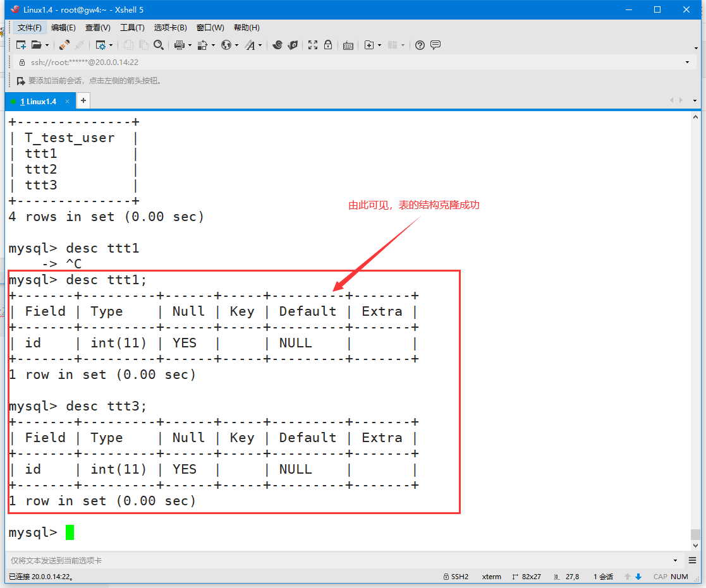
Task: Expand the properties gear dropdown arrow
Action: pyautogui.click(x=111, y=45)
